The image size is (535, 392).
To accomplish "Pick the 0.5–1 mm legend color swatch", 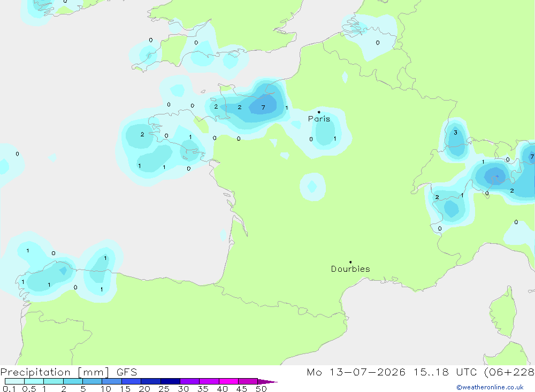I will (x=34, y=381).
